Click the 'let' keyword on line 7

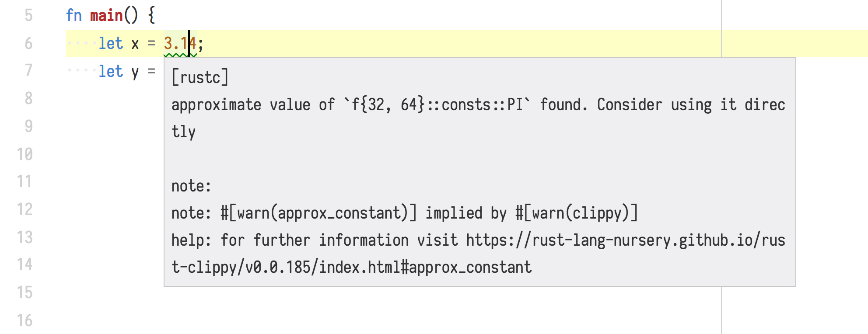click(111, 71)
